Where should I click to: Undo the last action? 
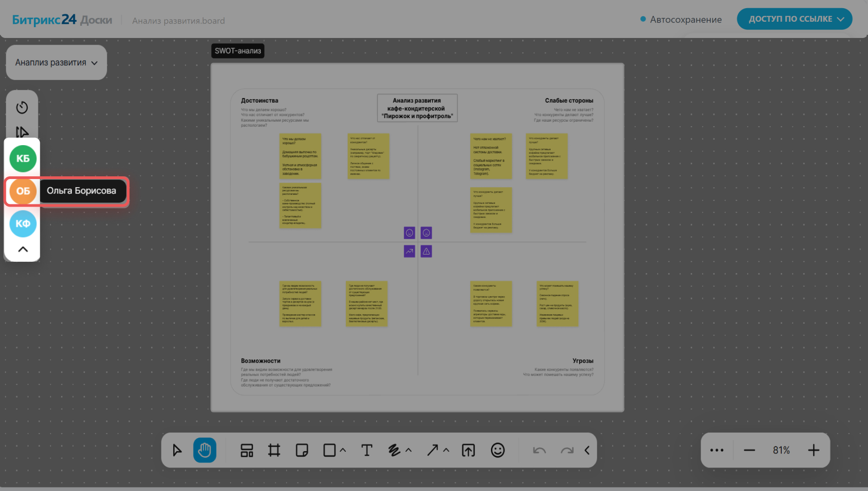click(539, 450)
